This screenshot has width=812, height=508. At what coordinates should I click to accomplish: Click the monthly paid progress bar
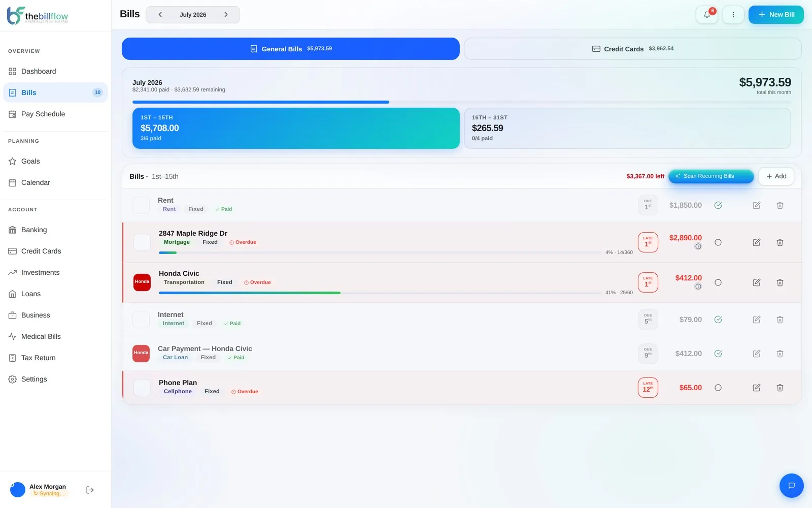tap(462, 102)
